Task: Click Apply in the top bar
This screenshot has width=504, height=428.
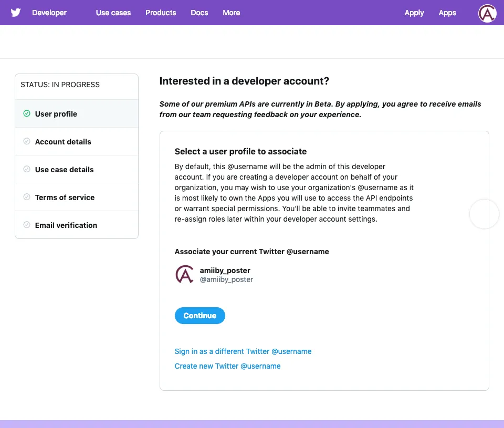Action: [414, 13]
